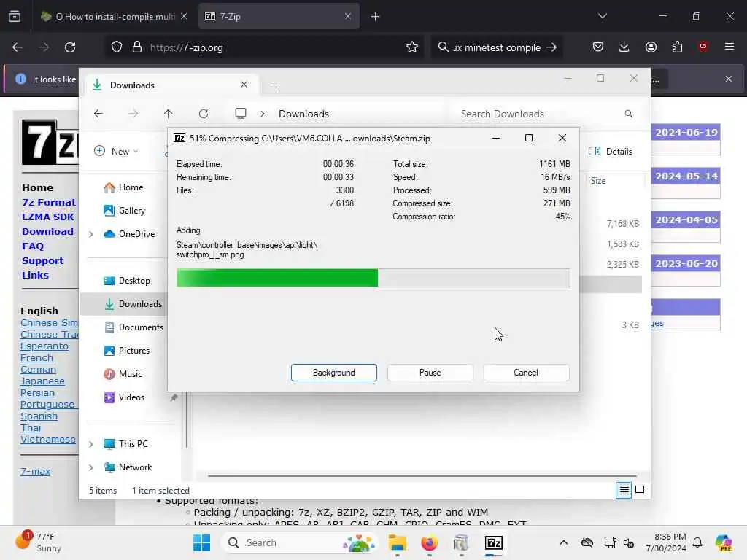Open Music folder in sidebar

click(123, 374)
